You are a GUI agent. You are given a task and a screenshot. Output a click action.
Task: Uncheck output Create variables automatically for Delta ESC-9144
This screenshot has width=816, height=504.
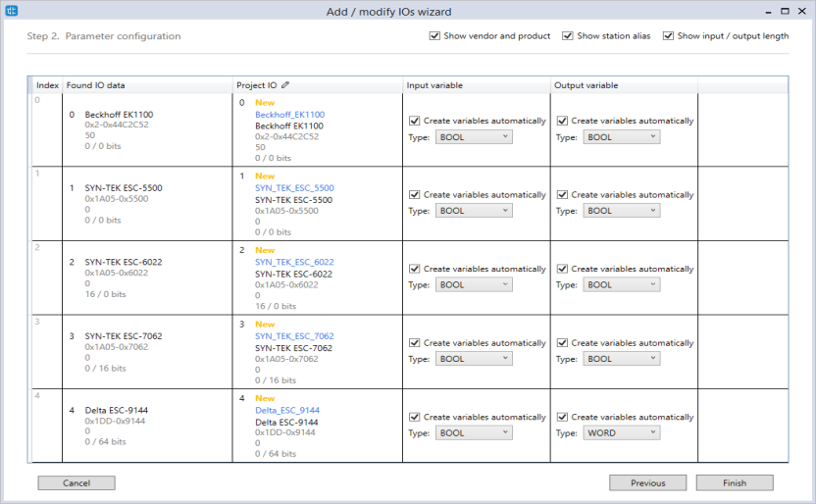[x=562, y=417]
